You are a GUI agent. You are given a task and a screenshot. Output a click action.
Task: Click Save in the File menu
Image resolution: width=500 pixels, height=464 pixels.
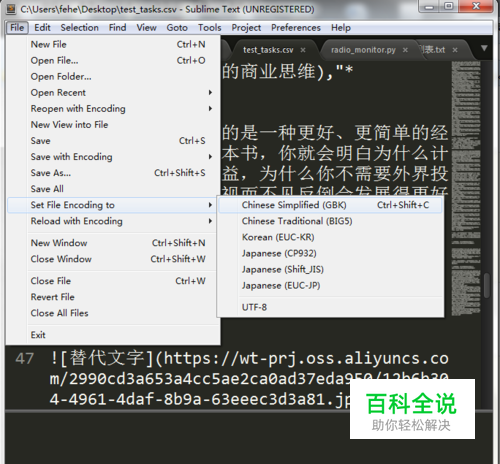tap(113, 141)
